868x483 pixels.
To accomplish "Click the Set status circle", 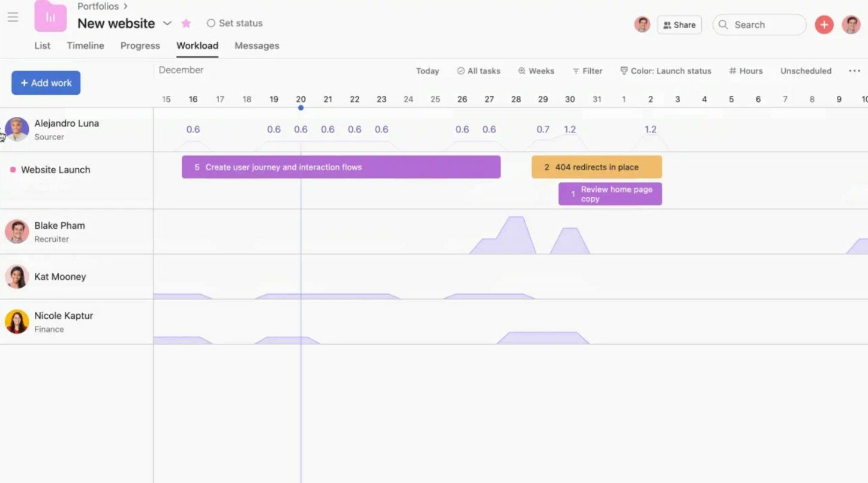I will click(x=211, y=23).
